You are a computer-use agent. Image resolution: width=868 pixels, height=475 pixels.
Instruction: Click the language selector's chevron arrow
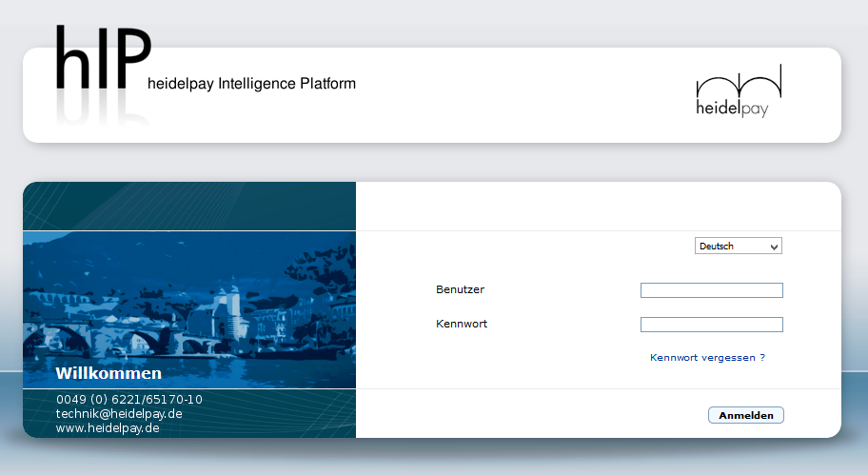point(774,247)
